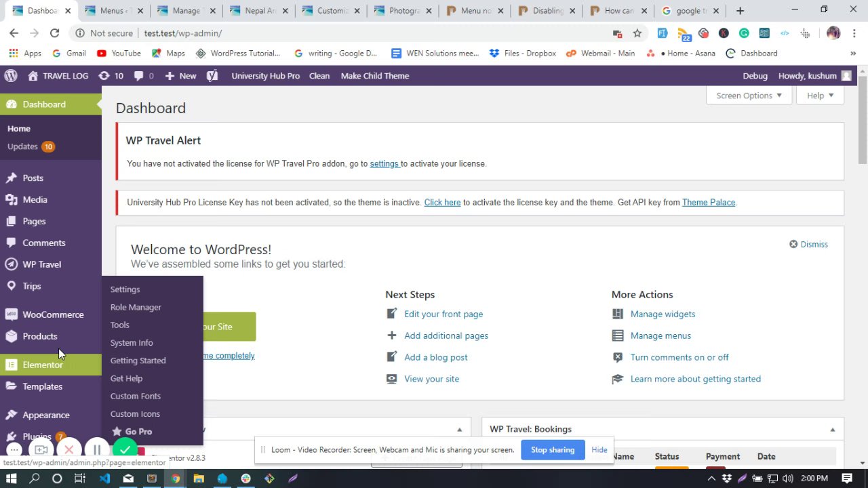Screen dimensions: 868x488
Task: Open Howdy, kushum account menu
Action: pyautogui.click(x=814, y=76)
